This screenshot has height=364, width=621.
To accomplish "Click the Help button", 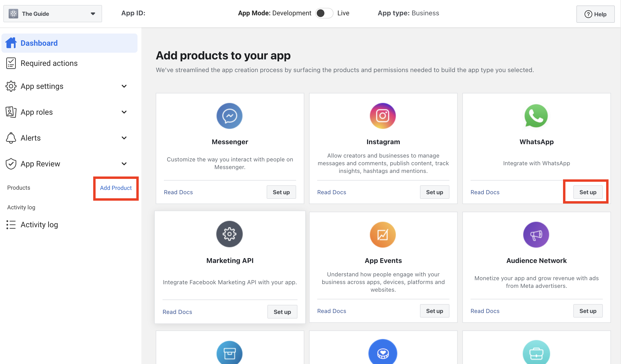I will point(595,14).
